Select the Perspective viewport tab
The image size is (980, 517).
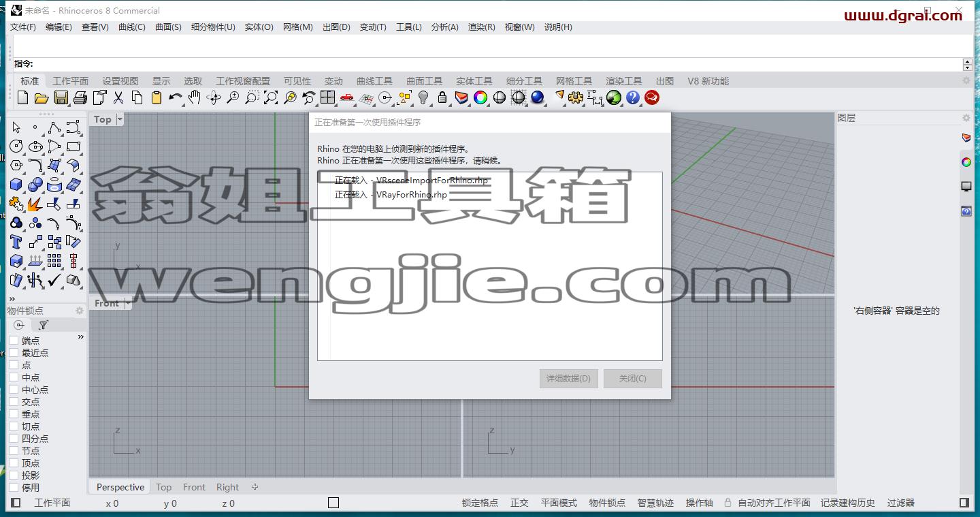120,487
